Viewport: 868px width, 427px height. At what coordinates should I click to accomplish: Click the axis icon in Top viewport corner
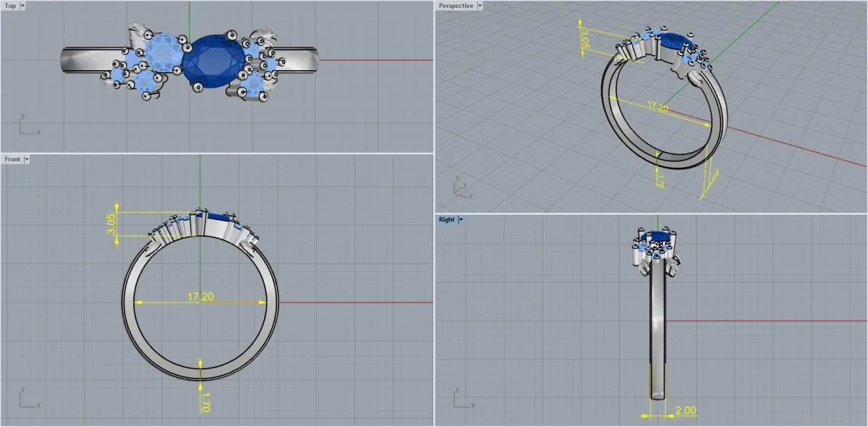pos(28,124)
